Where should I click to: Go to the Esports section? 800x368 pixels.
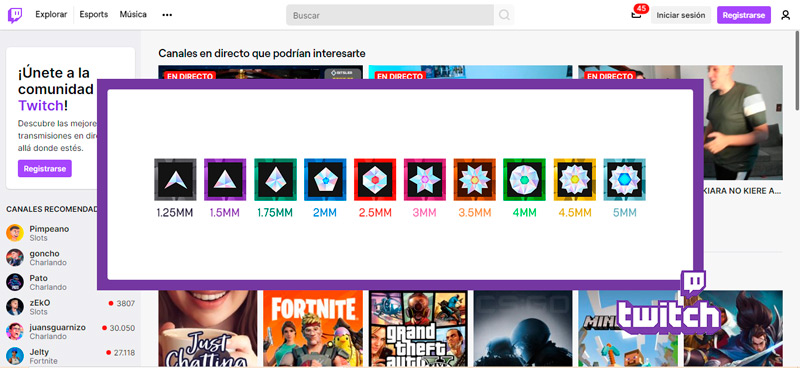click(94, 15)
